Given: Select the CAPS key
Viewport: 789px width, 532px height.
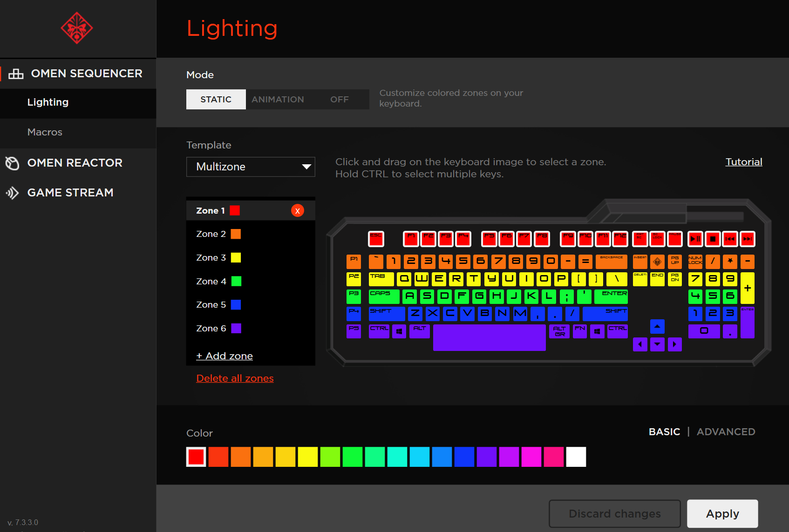Looking at the screenshot, I should coord(384,296).
